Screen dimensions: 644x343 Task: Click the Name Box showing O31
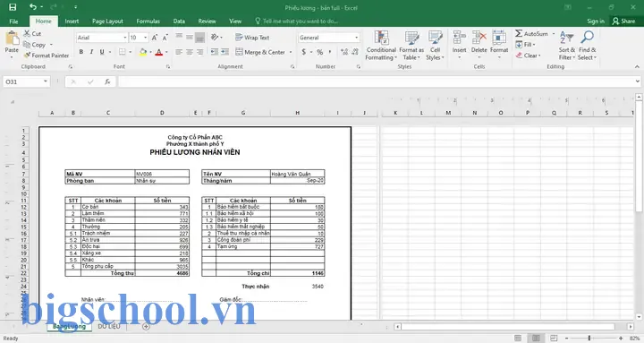(26, 81)
